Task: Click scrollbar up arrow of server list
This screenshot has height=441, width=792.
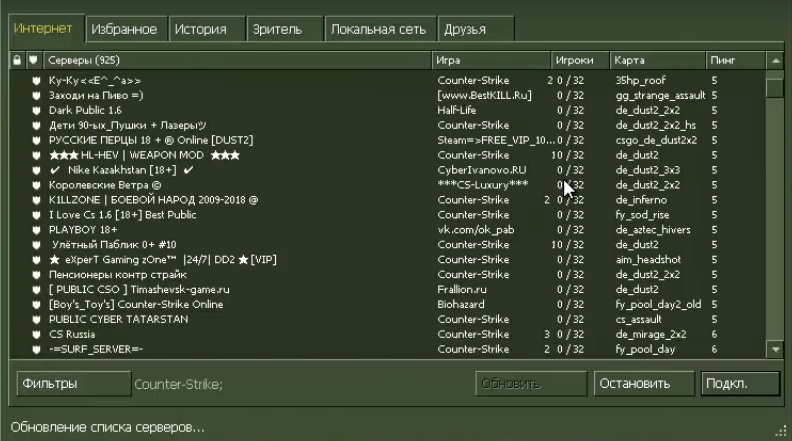Action: click(x=775, y=61)
